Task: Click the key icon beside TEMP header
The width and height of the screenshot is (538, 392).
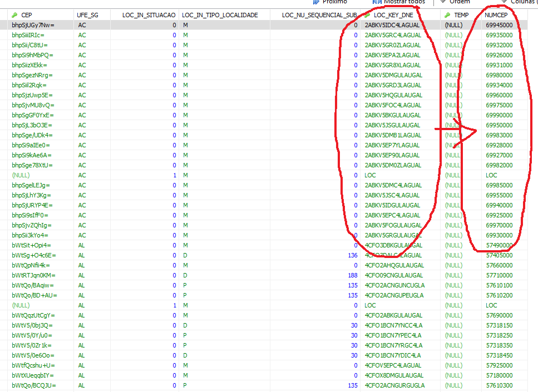Action: pos(447,15)
